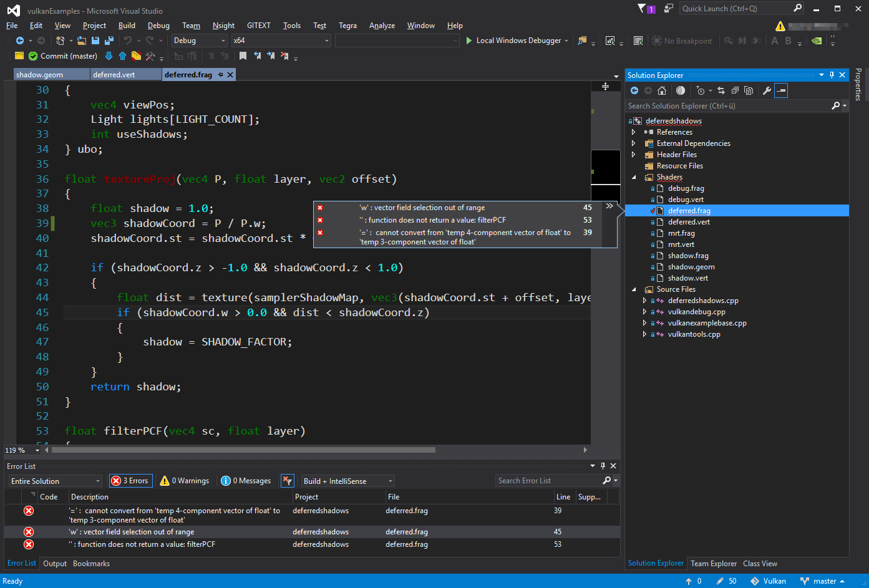This screenshot has height=588, width=869.
Task: Click the Collapse All icon in Solution Explorer
Action: 735,90
